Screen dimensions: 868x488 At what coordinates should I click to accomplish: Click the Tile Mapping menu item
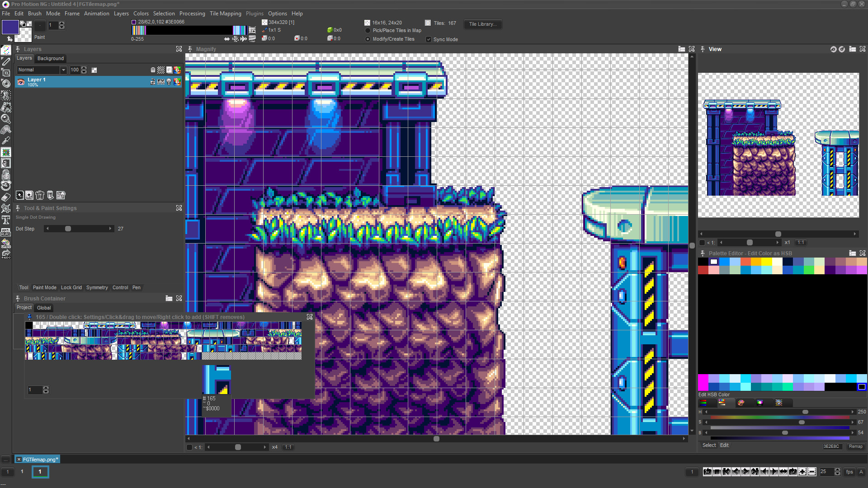pyautogui.click(x=224, y=13)
